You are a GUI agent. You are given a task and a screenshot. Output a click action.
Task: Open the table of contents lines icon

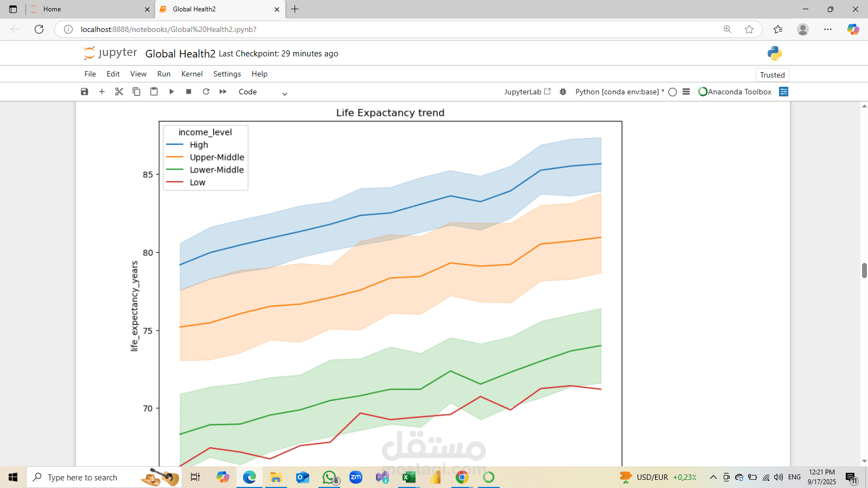coord(686,92)
